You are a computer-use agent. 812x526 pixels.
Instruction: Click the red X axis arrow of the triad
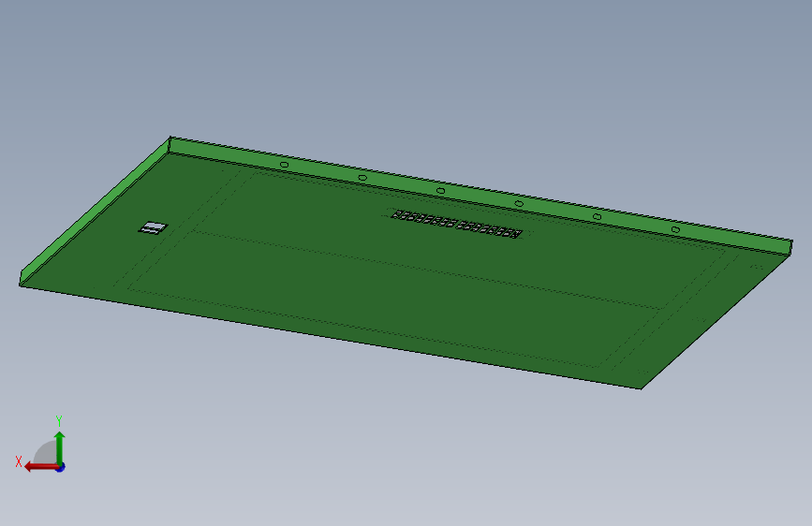click(x=40, y=467)
